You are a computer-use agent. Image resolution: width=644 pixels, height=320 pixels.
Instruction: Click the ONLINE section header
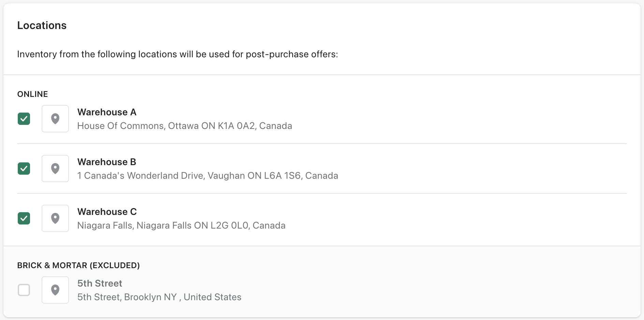(33, 94)
